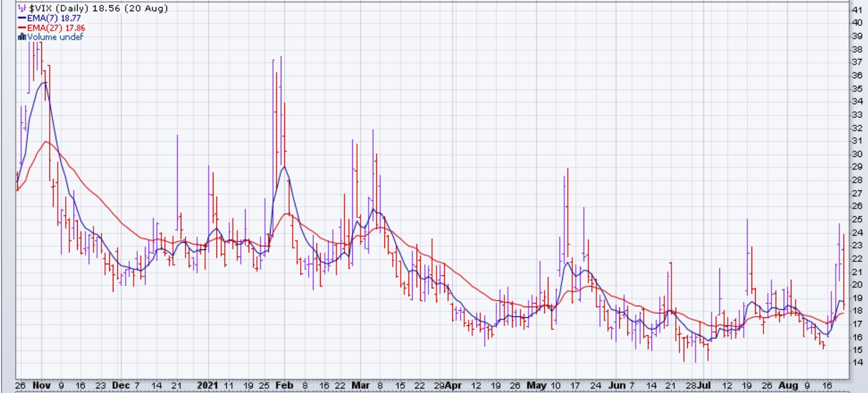Click the "EMA(7) 18.77" legend label
Viewport: 868px width, 393px height.
click(54, 18)
